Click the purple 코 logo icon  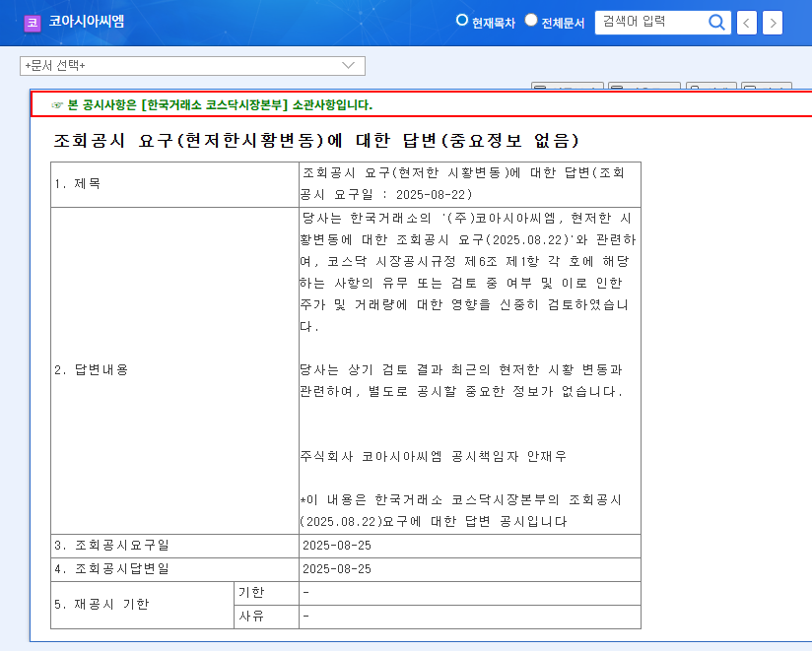[33, 23]
